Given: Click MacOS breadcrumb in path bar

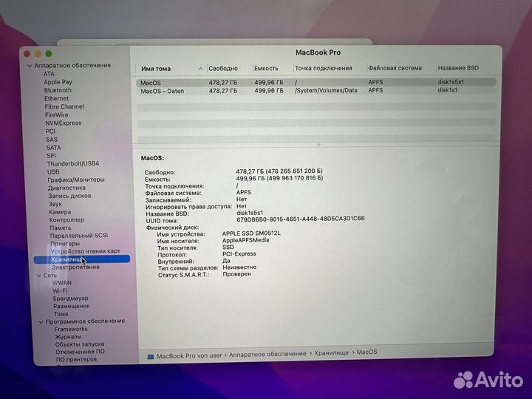Looking at the screenshot, I should pos(366,352).
